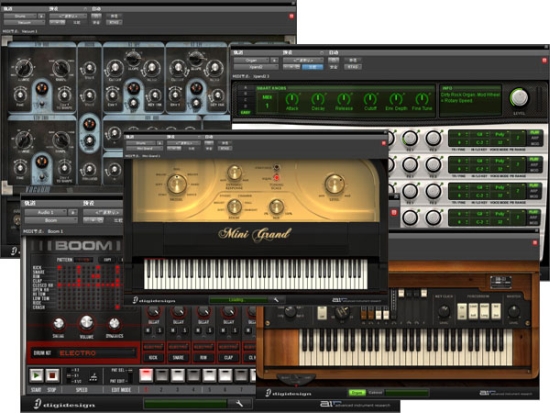Select Boom pattern pad 7

(x=241, y=375)
